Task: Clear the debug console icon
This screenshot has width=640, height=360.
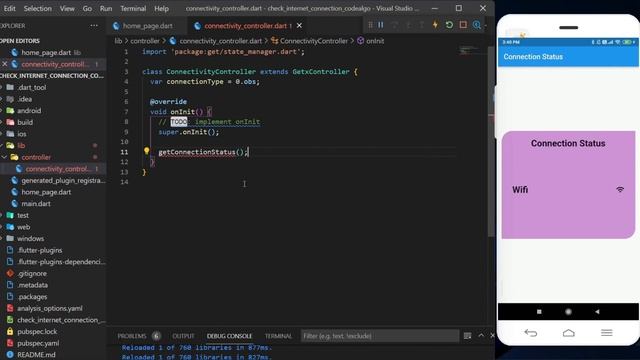Action: 467,336
